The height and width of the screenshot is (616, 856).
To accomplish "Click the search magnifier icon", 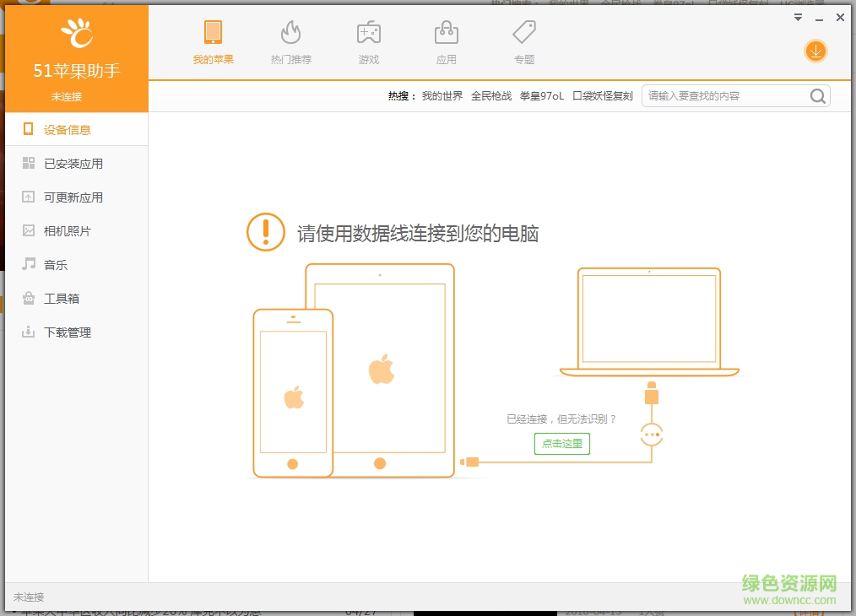I will (817, 95).
